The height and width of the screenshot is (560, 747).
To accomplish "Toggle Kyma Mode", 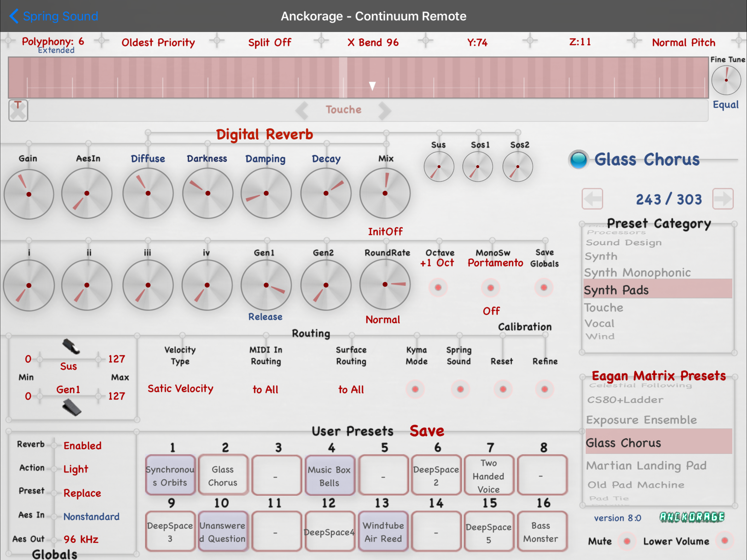I will pyautogui.click(x=415, y=389).
